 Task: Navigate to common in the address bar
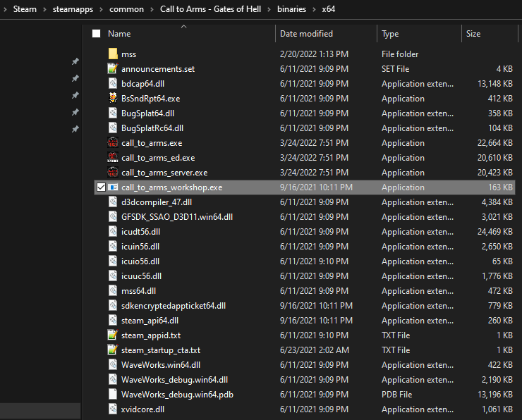pyautogui.click(x=126, y=9)
